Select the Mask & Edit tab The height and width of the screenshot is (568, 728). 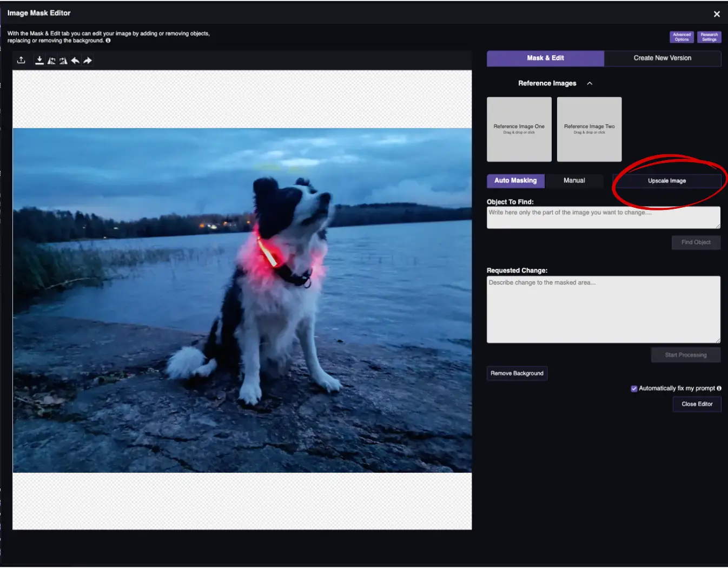[545, 58]
